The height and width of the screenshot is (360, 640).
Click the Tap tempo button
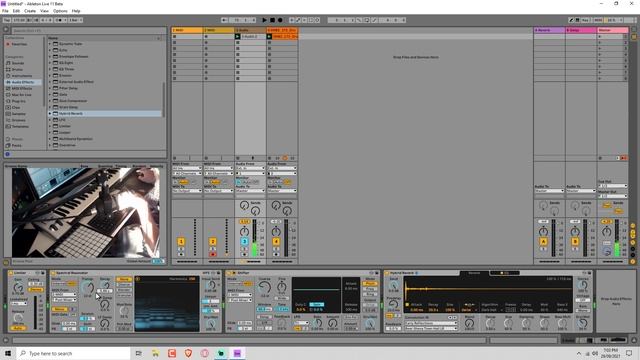point(7,20)
